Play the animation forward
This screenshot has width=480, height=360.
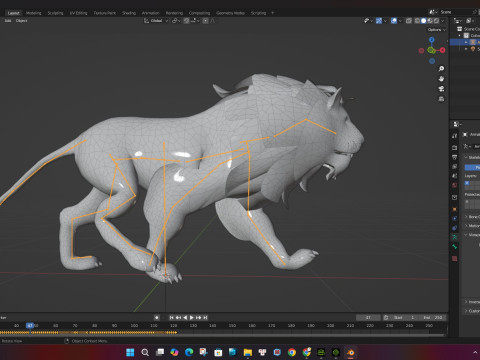[x=192, y=317]
